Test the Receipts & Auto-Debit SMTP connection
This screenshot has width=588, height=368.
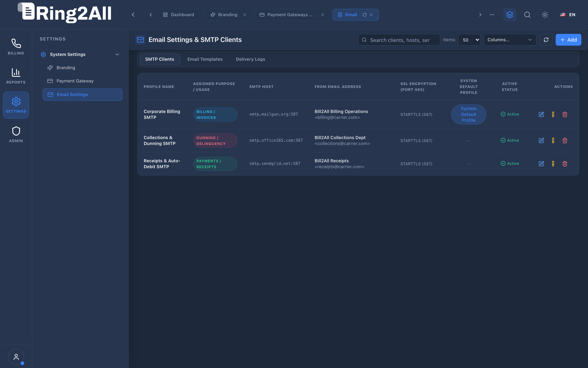click(553, 164)
